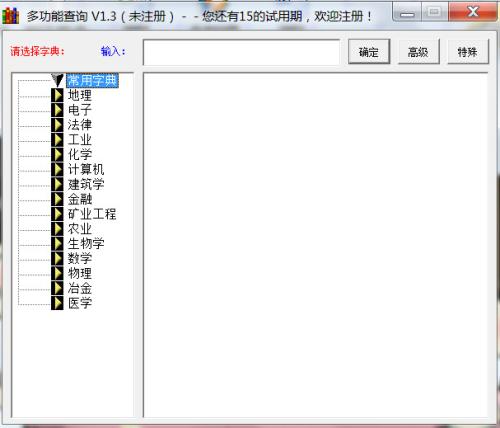Image resolution: width=500 pixels, height=428 pixels.
Task: Focus the 输入 text field
Action: point(241,52)
